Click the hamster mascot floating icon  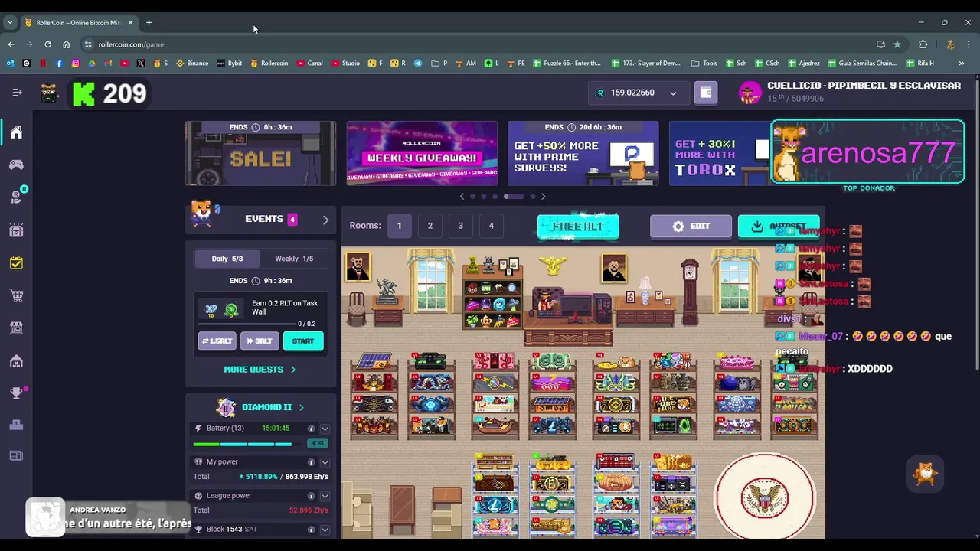(x=926, y=474)
